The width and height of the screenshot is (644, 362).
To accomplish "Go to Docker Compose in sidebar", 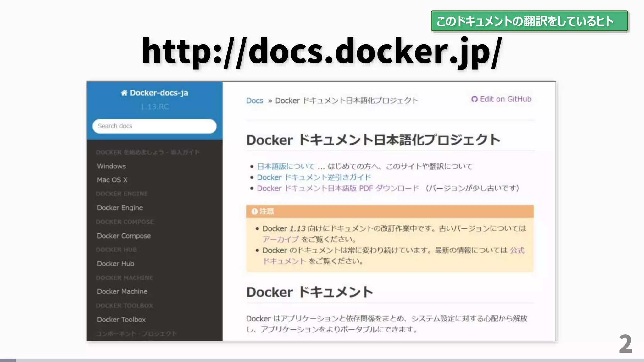I will [124, 236].
